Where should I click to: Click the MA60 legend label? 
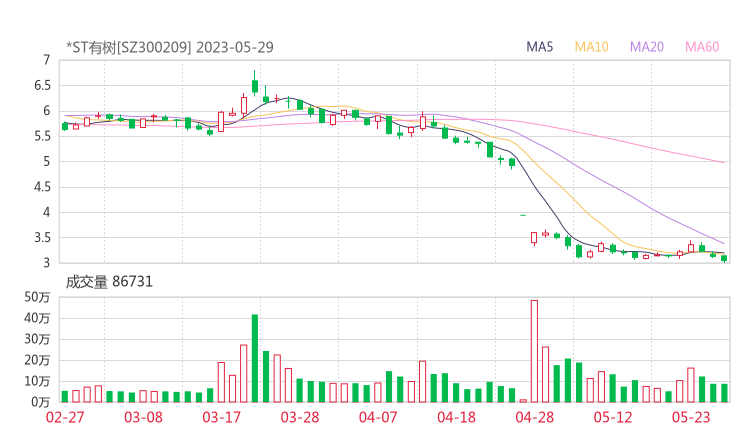click(702, 47)
